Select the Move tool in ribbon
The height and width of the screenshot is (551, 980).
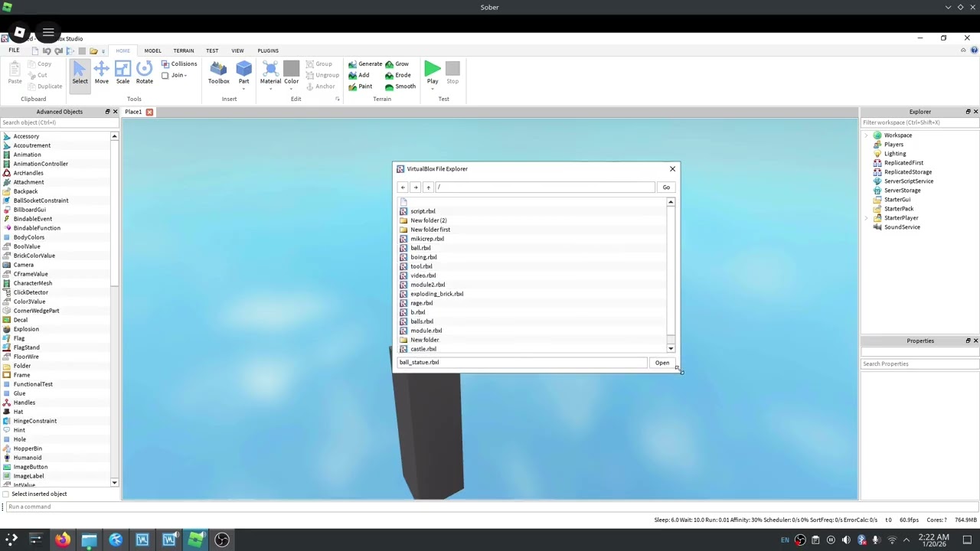pyautogui.click(x=101, y=72)
